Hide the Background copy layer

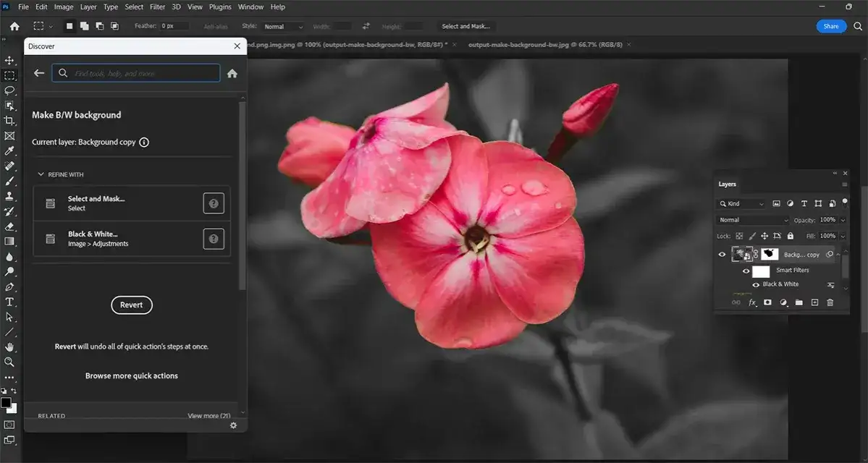click(721, 254)
